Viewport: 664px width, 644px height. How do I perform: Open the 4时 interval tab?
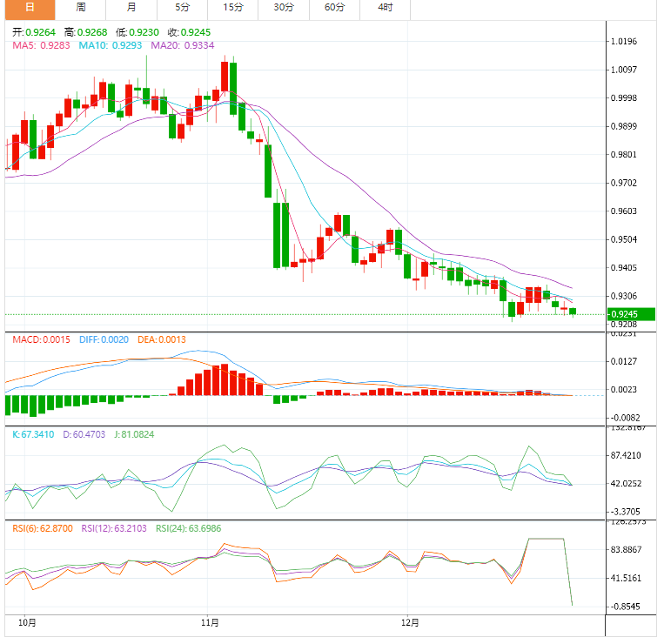385,8
